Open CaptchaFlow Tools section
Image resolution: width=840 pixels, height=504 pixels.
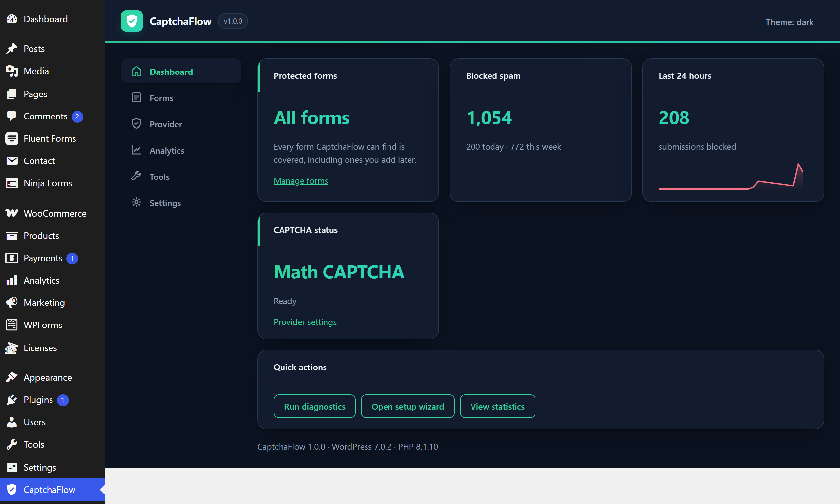(x=181, y=177)
